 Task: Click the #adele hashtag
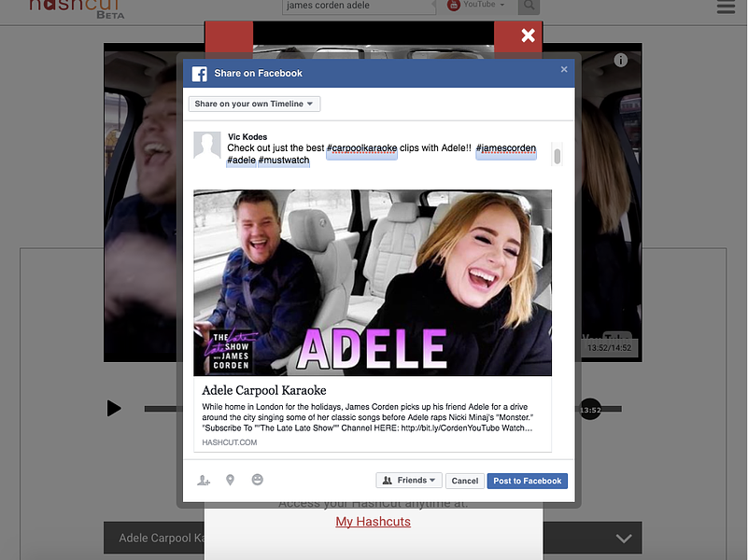coord(241,161)
